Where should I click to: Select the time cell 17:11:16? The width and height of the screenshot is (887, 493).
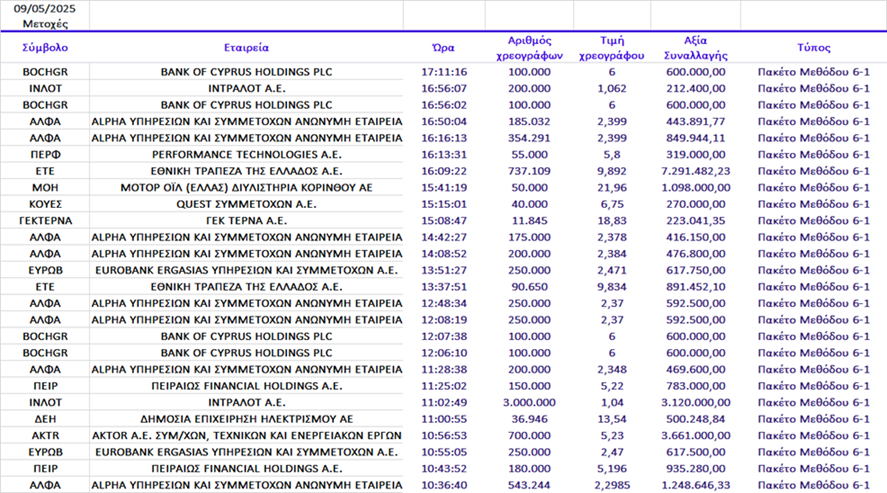444,72
